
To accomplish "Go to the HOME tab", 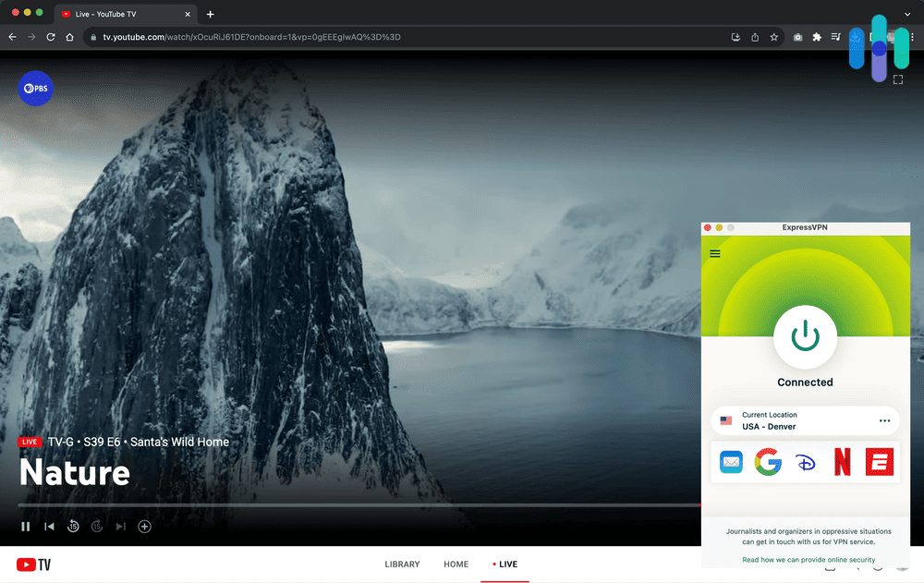I will tap(456, 564).
